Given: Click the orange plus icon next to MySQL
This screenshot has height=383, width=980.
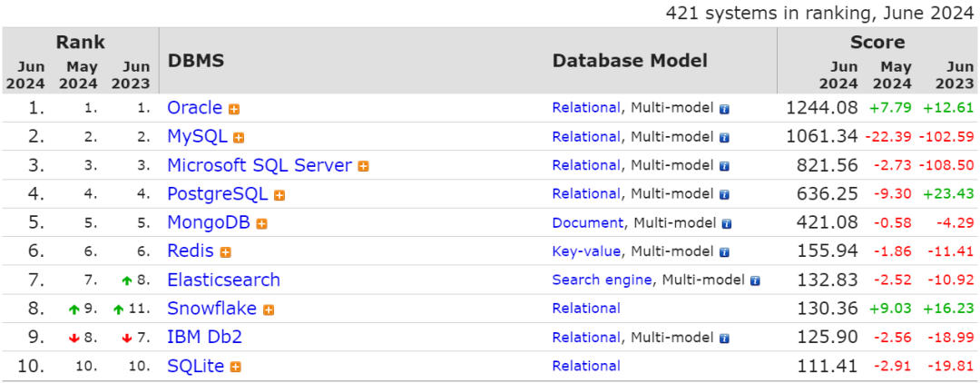Looking at the screenshot, I should (239, 138).
